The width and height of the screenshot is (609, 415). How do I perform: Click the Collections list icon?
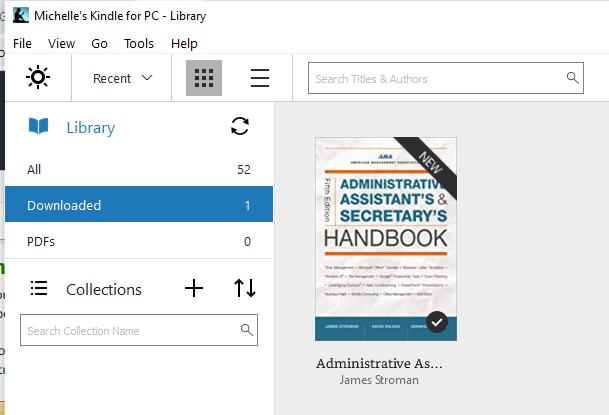coord(39,289)
